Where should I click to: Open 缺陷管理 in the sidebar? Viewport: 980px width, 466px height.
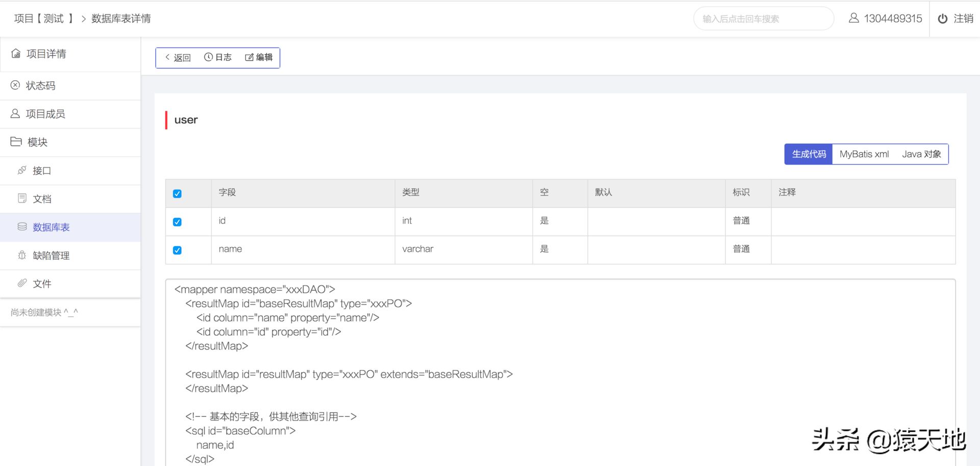click(70, 255)
